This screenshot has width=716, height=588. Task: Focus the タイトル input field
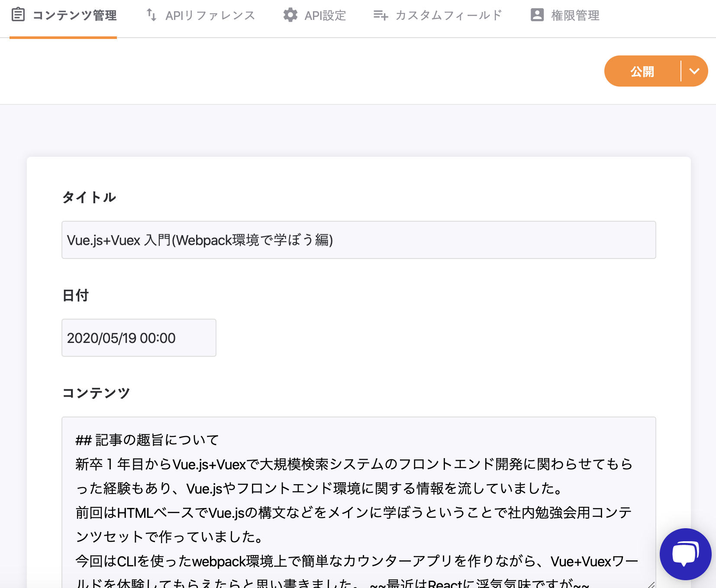359,240
